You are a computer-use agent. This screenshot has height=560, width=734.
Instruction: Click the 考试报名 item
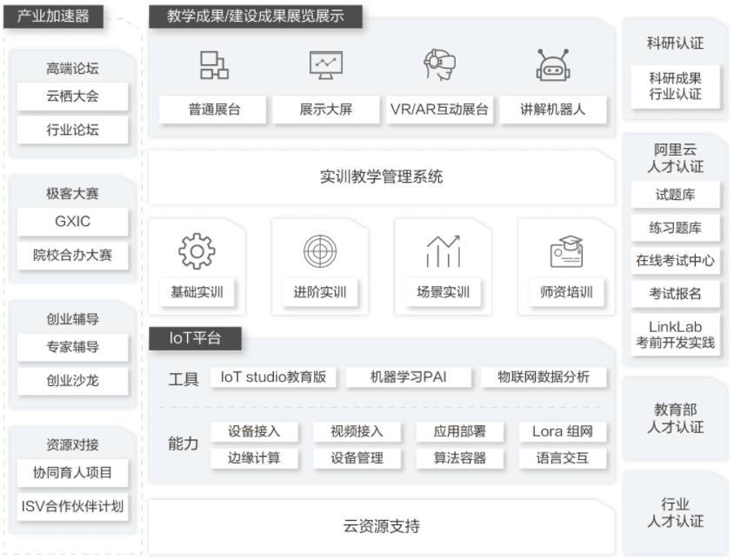click(676, 294)
